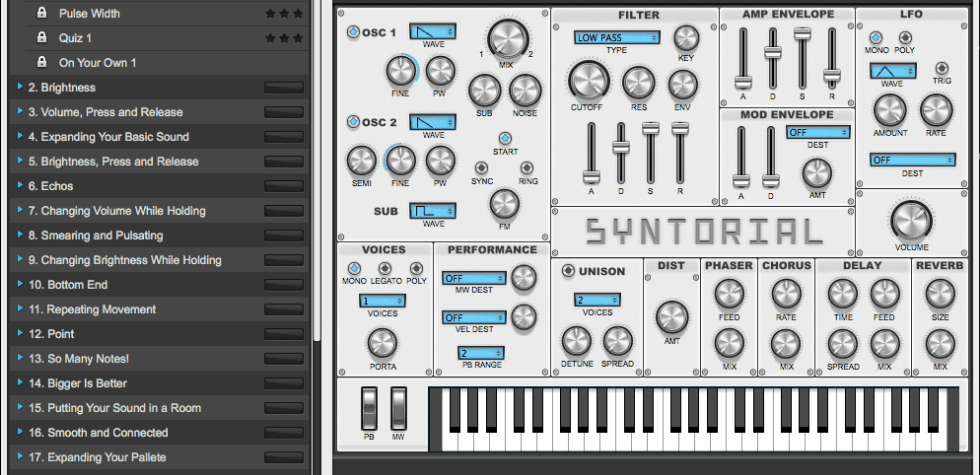The image size is (980, 475).
Task: Open the mod envelope DEST dropdown
Action: click(818, 132)
